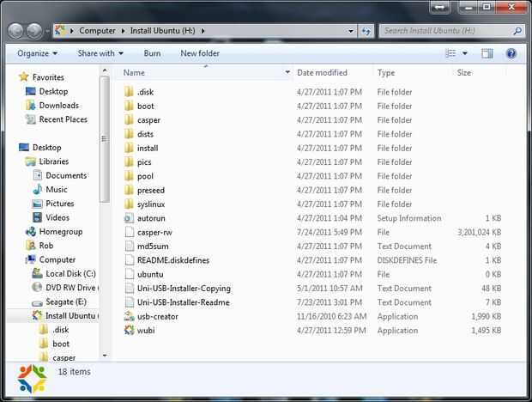Viewport: 532px width, 402px height.
Task: Select Install Ubuntu drive in sidebar
Action: (x=65, y=316)
